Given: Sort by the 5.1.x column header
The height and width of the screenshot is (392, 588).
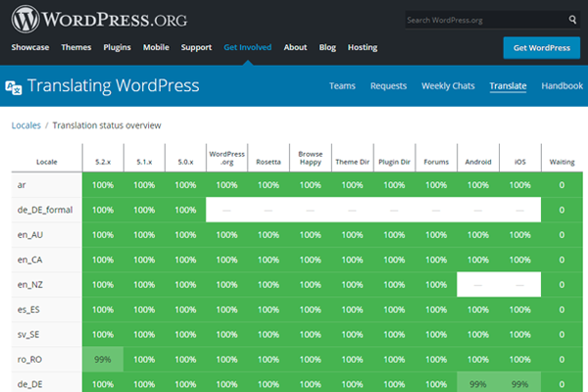Looking at the screenshot, I should tap(144, 162).
